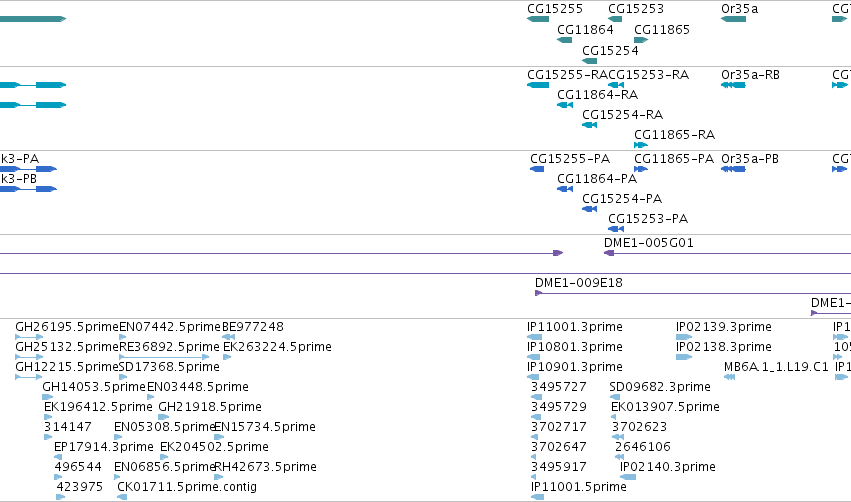Select the CG15253 gene arrow
851x502 pixels.
615,19
